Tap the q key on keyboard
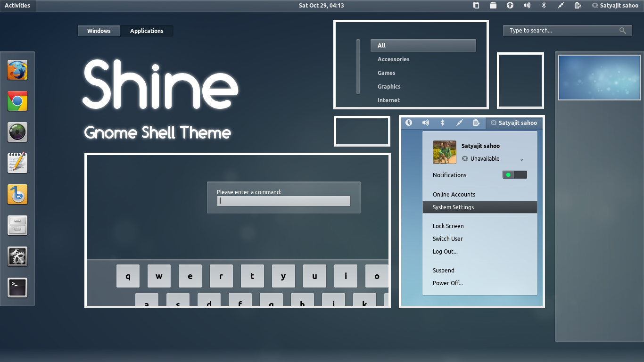 128,276
